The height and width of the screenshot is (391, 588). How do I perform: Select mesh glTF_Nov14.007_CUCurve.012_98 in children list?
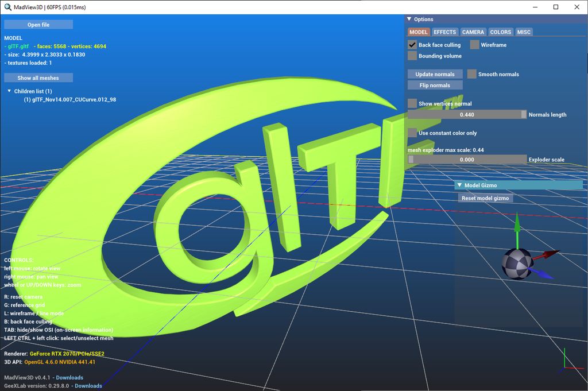pyautogui.click(x=69, y=99)
